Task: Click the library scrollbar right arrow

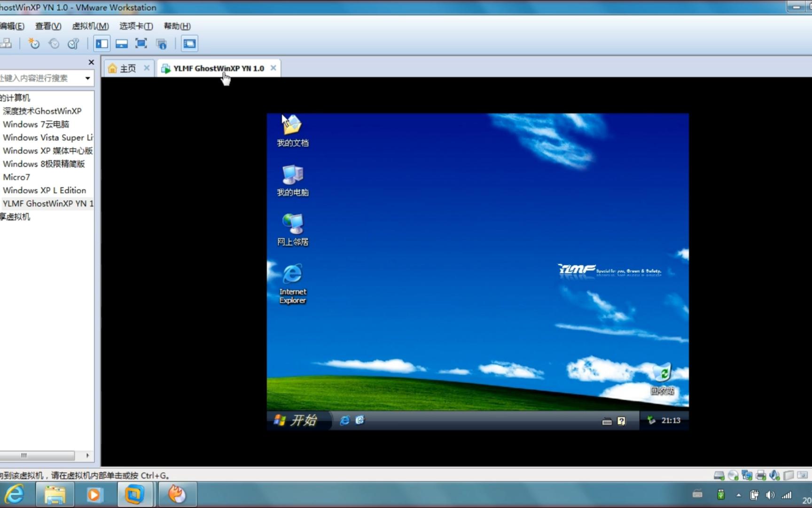Action: pyautogui.click(x=87, y=455)
